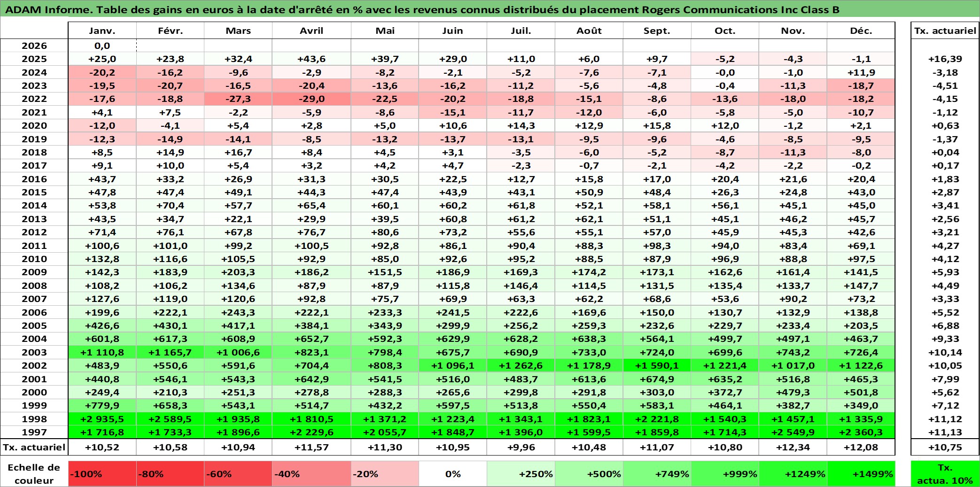Click the +43,6 cell in 2025
980x487 pixels.
[311, 59]
